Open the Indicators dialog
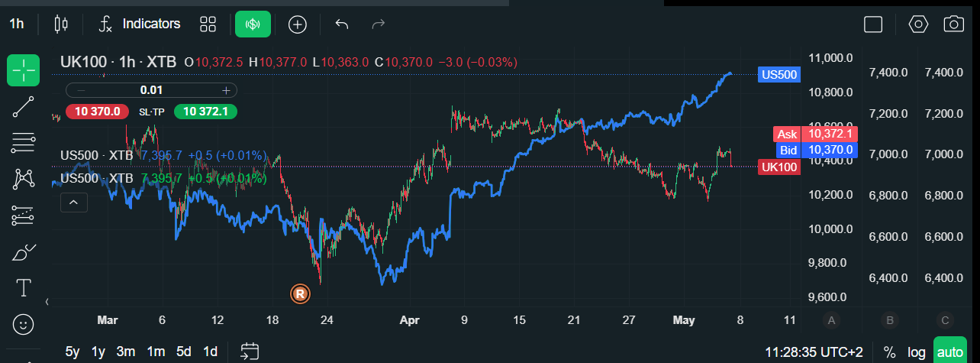This screenshot has width=980, height=363. (140, 24)
